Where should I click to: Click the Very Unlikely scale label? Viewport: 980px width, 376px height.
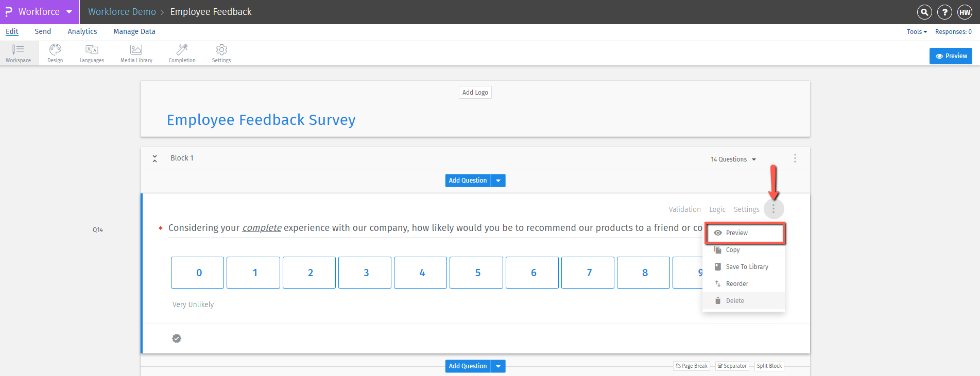(193, 305)
